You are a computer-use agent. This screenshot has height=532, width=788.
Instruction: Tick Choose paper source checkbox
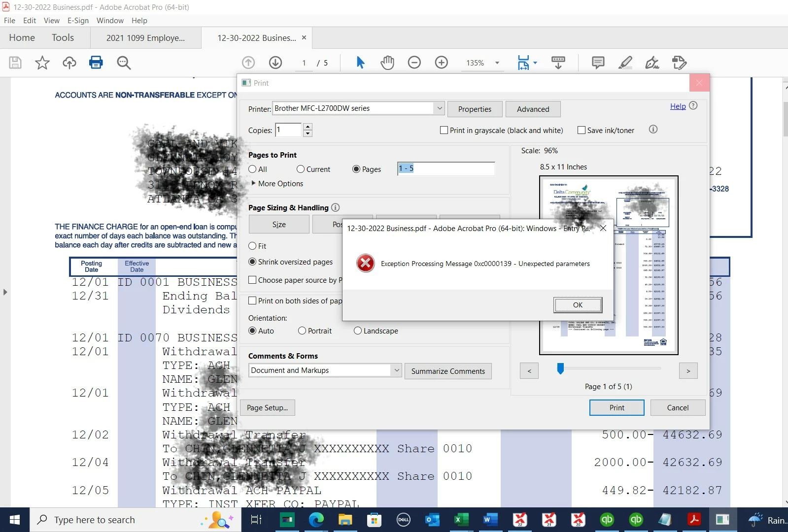tap(252, 280)
